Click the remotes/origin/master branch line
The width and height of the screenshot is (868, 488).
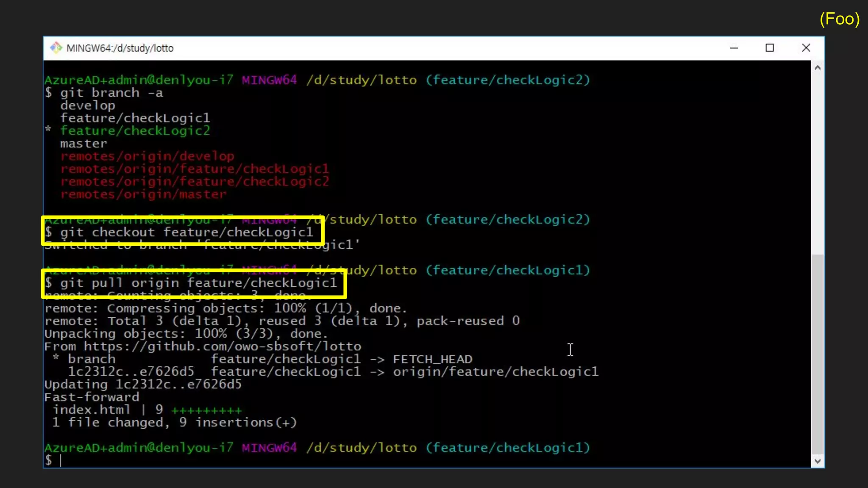[x=143, y=194]
